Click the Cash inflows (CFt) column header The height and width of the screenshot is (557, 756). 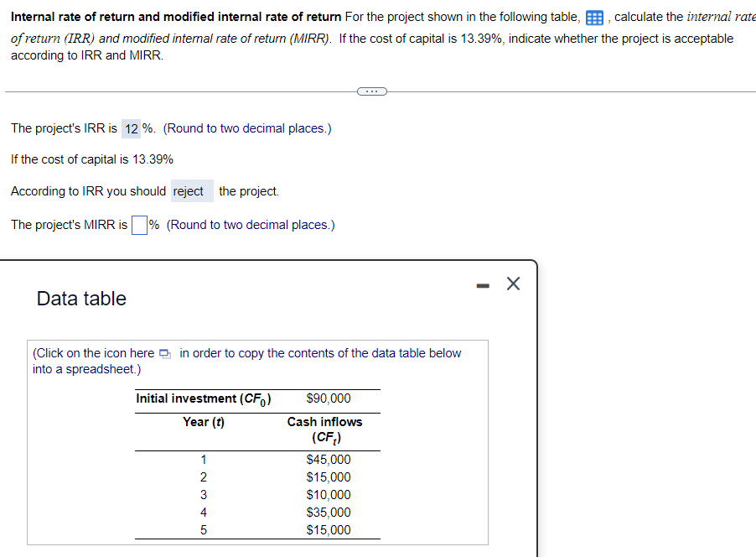tap(325, 428)
